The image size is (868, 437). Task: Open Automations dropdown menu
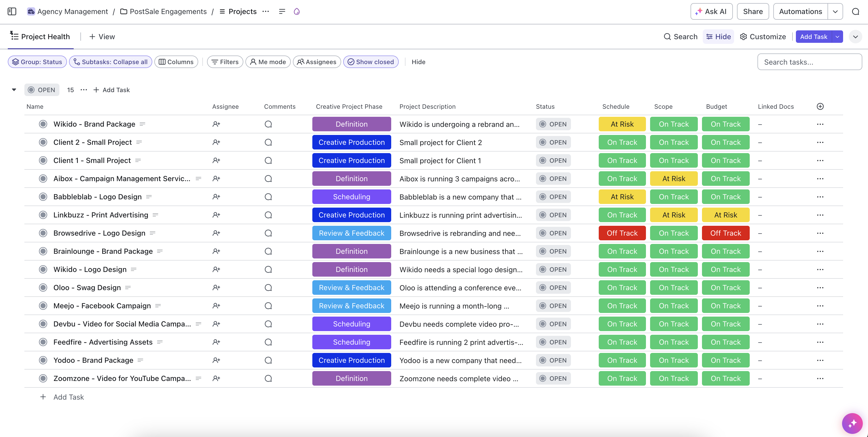[836, 12]
